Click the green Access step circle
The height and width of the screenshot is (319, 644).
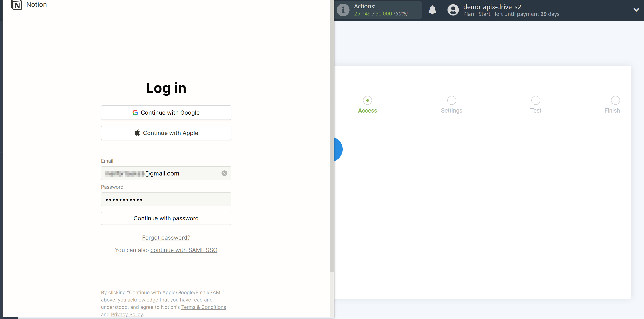coord(367,100)
